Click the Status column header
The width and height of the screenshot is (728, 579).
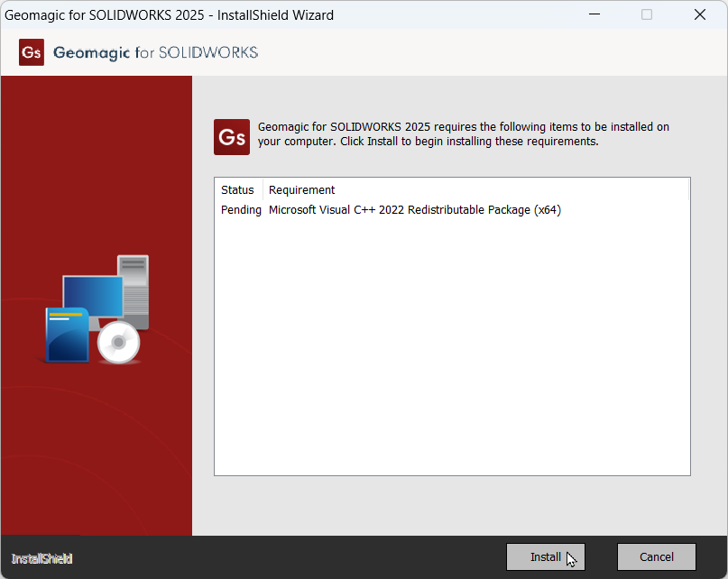237,189
